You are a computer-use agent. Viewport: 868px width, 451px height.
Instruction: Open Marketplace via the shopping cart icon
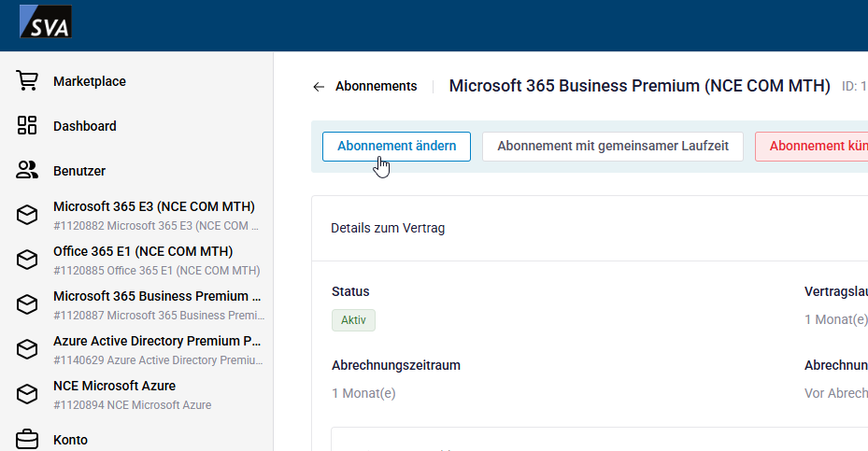tap(27, 81)
